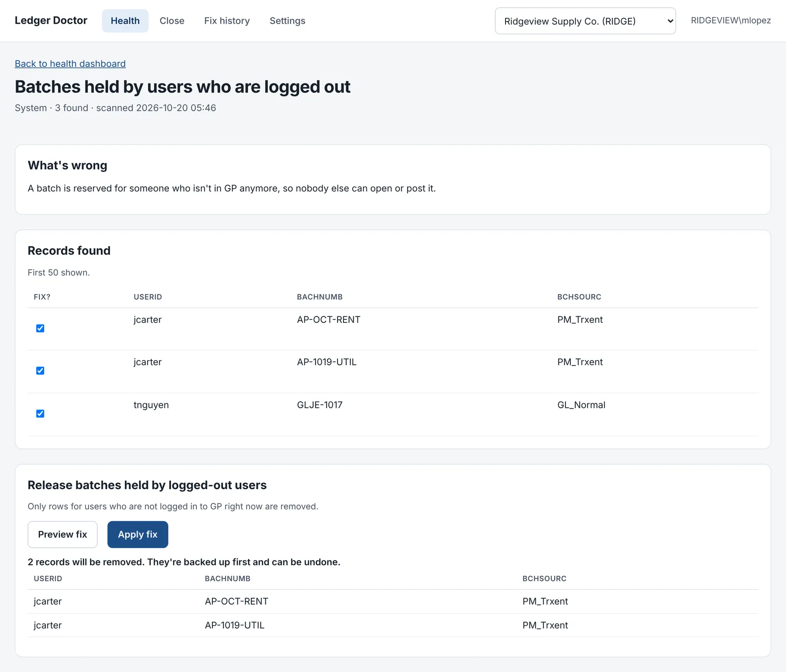
Task: Go to the Settings tab
Action: coord(287,21)
